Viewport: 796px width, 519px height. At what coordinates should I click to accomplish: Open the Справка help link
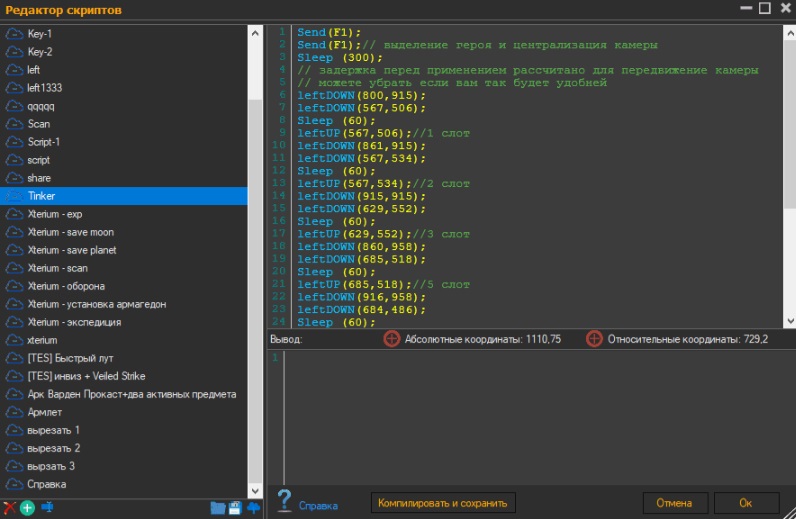(318, 506)
